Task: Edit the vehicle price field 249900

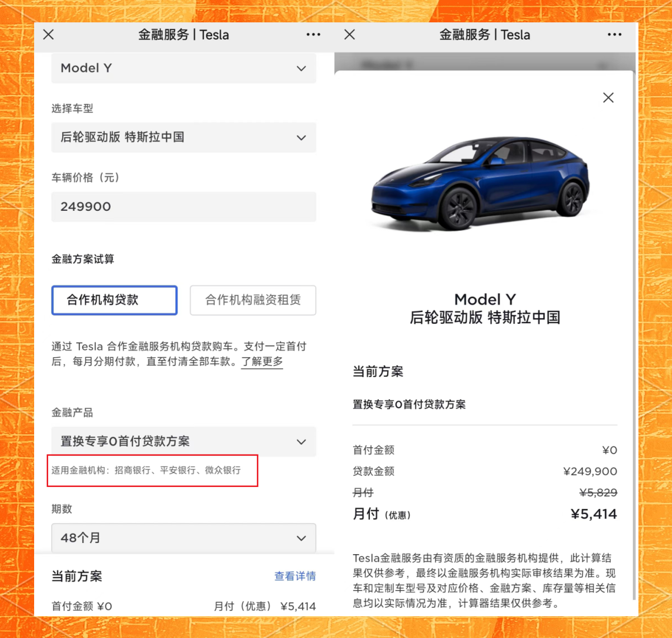Action: (184, 207)
